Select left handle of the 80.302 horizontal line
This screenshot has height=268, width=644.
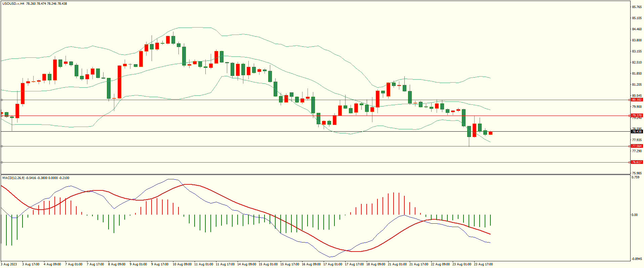click(2, 100)
